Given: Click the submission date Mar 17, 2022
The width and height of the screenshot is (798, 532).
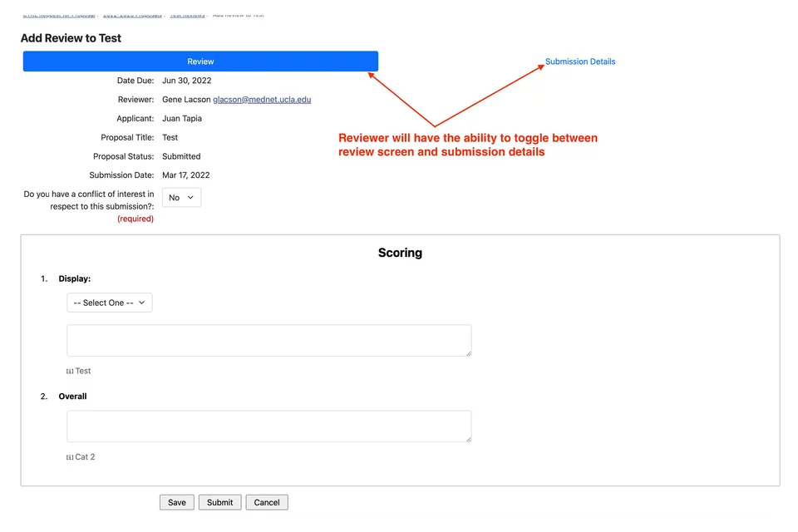Looking at the screenshot, I should 185,175.
